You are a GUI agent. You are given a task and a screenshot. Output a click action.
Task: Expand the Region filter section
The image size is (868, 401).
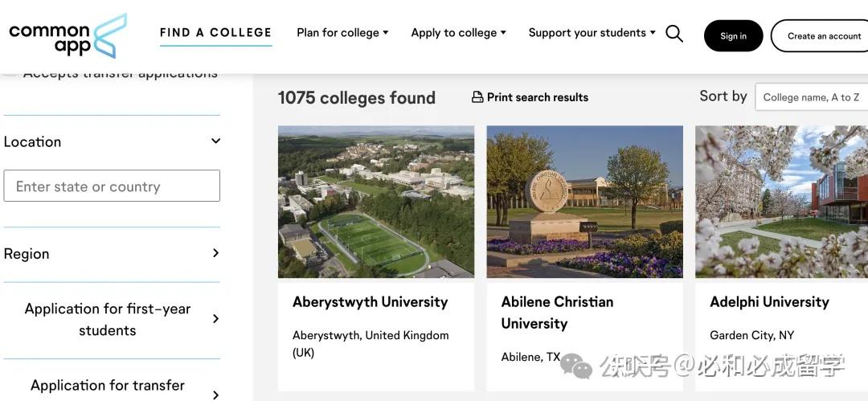215,253
